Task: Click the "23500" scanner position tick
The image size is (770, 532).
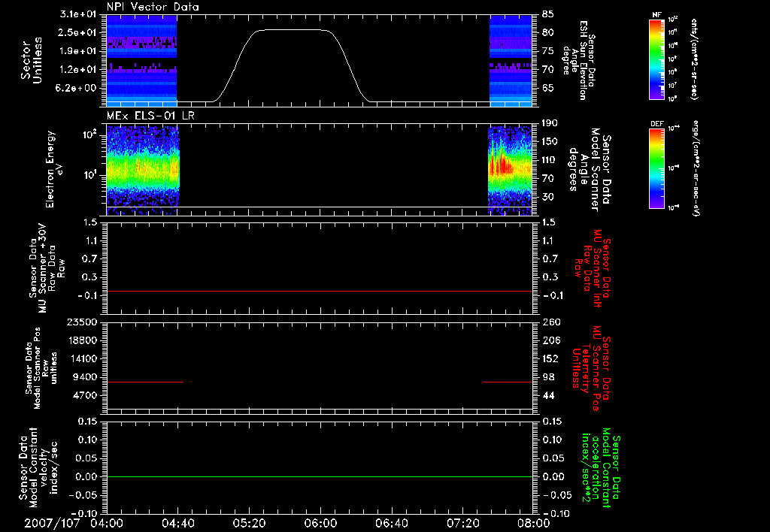Action: tap(81, 322)
